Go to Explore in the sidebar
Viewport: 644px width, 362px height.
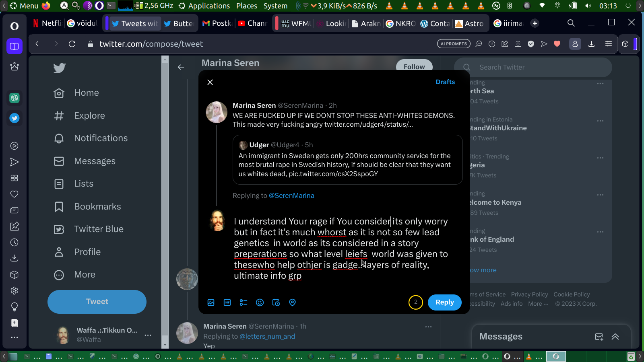(79, 116)
